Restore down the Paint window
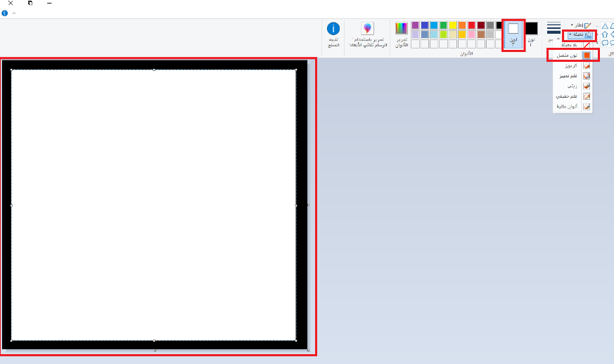 pyautogui.click(x=30, y=3)
